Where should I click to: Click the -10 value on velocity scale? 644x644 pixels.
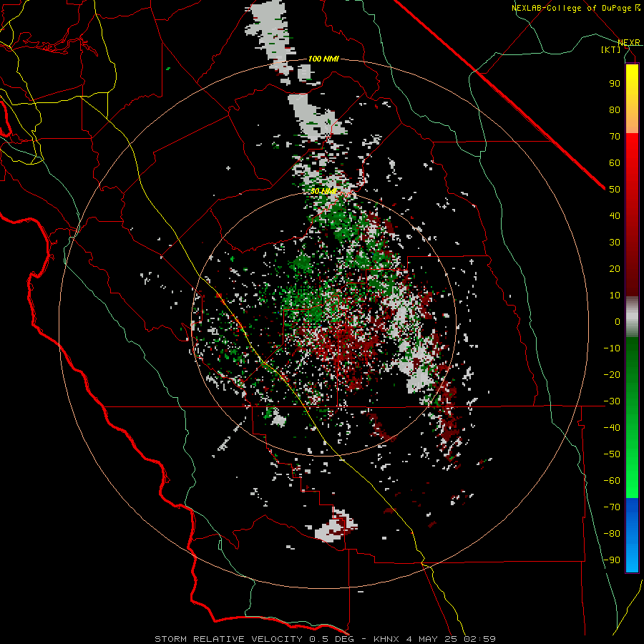[612, 348]
